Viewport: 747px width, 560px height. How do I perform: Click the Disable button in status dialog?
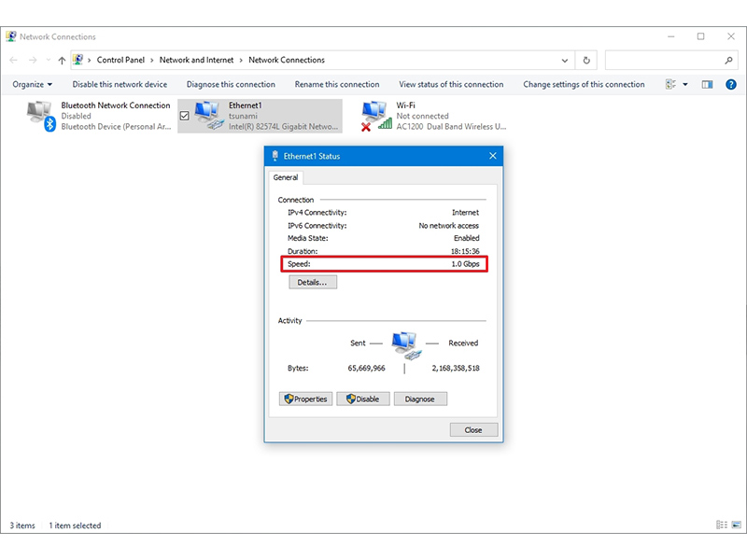click(x=363, y=399)
